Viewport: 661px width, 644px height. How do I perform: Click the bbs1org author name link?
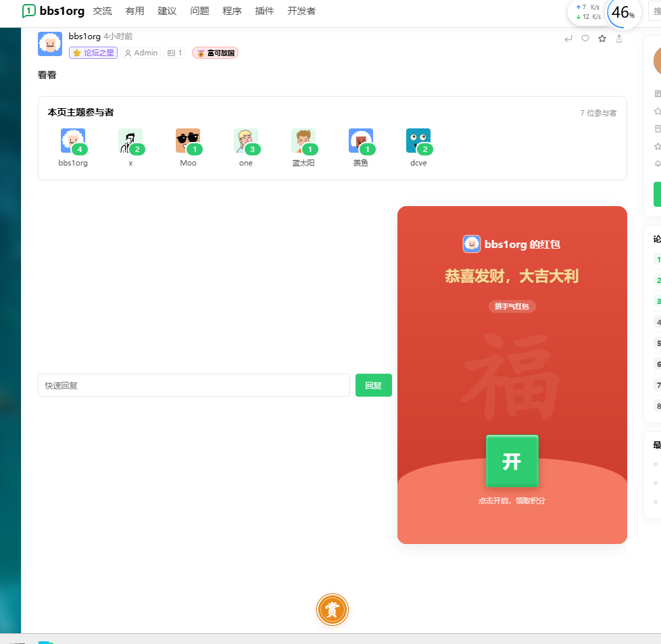tap(84, 36)
